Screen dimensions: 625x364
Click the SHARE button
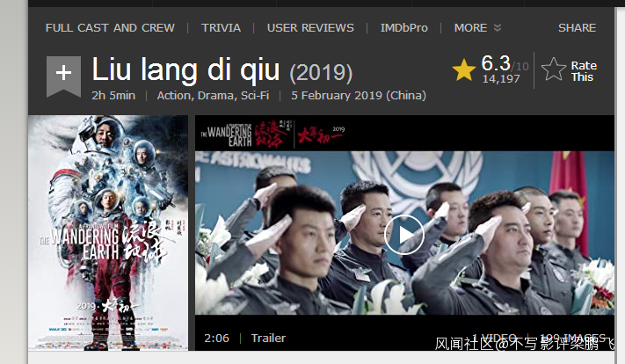pos(577,28)
